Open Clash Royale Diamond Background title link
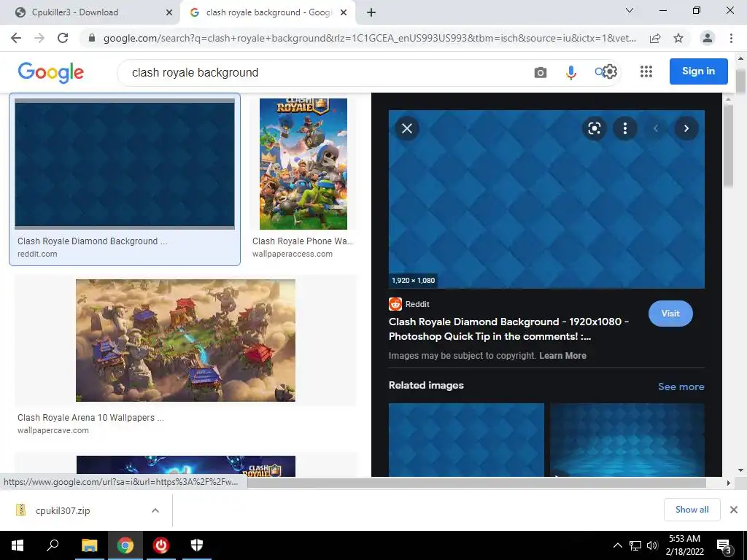Screen dimensions: 747x560 click(508, 329)
